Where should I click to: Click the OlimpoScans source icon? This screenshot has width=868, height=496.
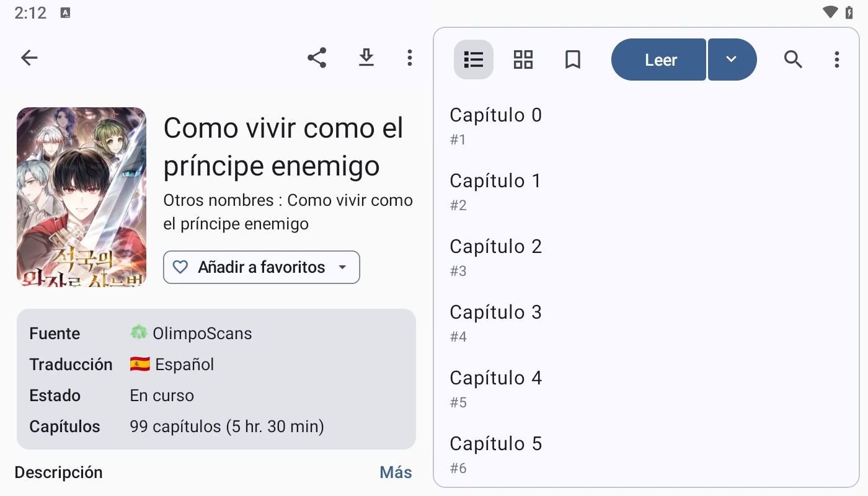138,333
